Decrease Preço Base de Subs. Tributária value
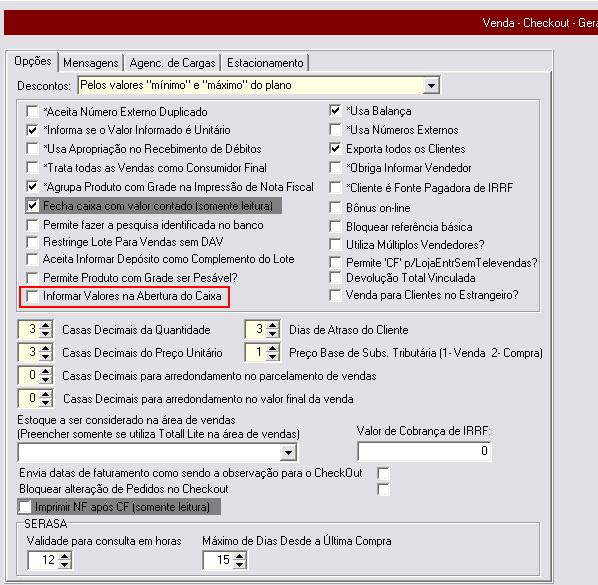The height and width of the screenshot is (585, 598). point(273,357)
